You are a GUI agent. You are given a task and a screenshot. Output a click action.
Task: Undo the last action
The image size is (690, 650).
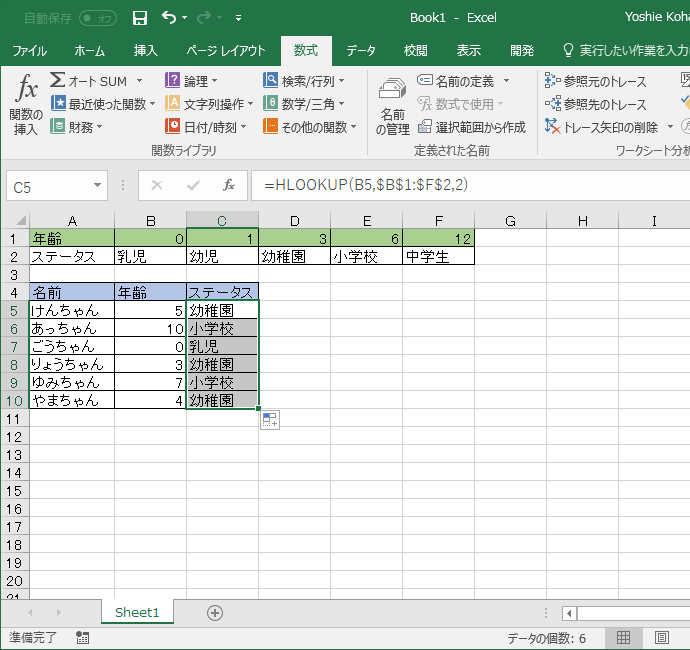(169, 17)
